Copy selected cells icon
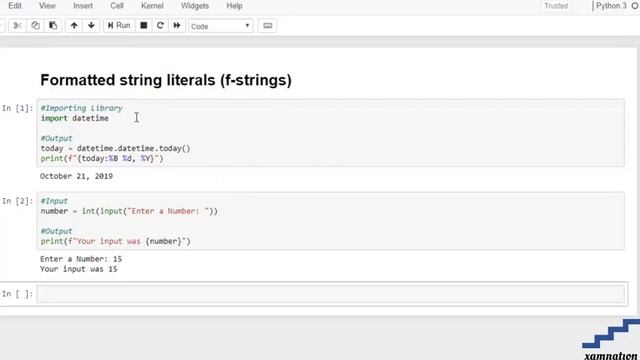Image resolution: width=640 pixels, height=360 pixels. tap(36, 26)
